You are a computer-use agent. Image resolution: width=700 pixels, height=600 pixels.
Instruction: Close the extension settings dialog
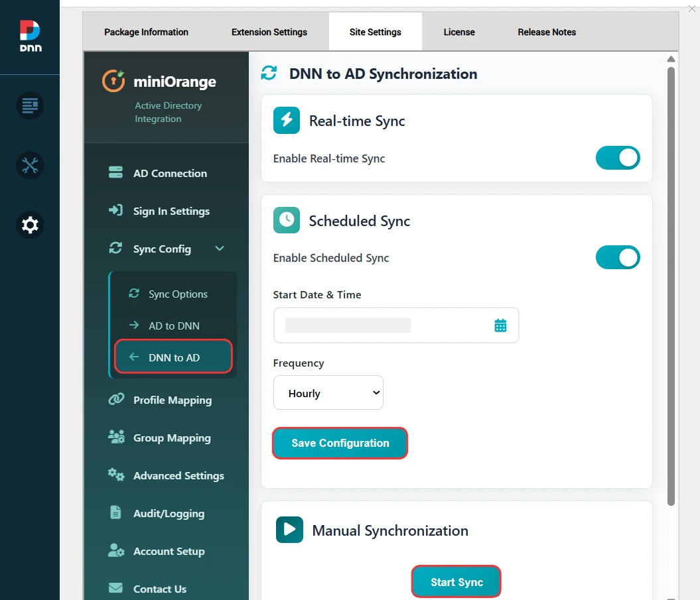tap(692, 9)
